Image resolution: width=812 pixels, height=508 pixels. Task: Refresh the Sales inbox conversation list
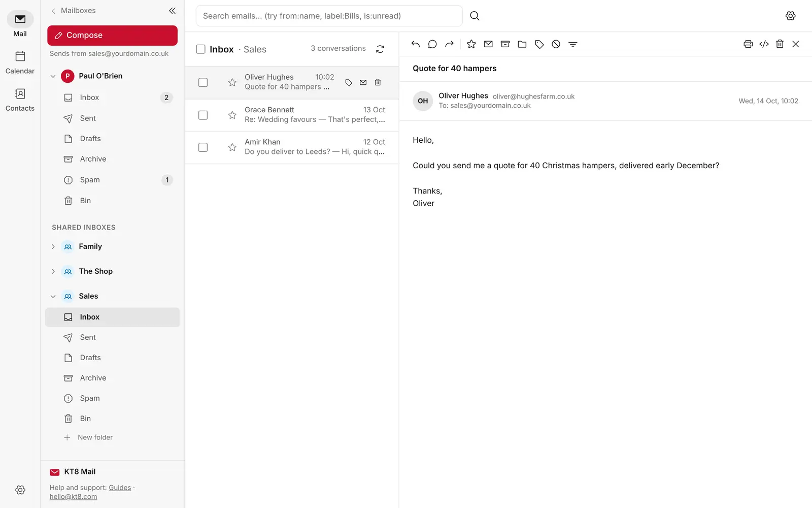tap(380, 49)
